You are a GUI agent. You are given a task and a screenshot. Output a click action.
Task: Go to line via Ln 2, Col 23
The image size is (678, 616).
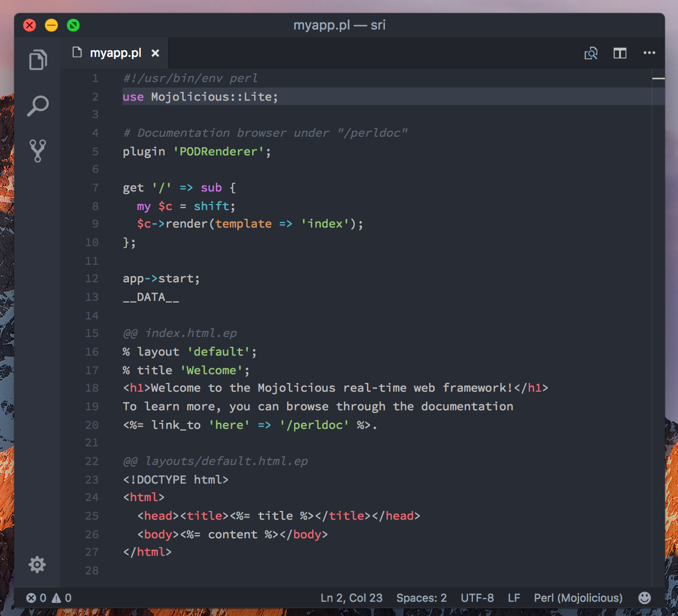point(352,598)
